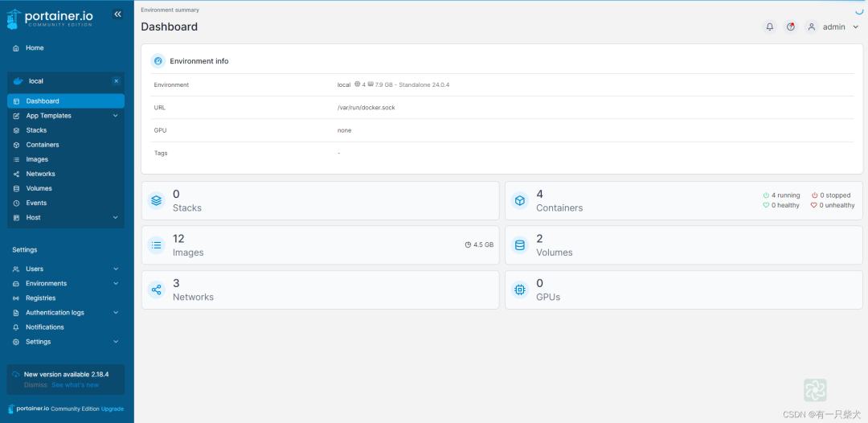
Task: Go to Events in the sidebar
Action: pos(36,203)
